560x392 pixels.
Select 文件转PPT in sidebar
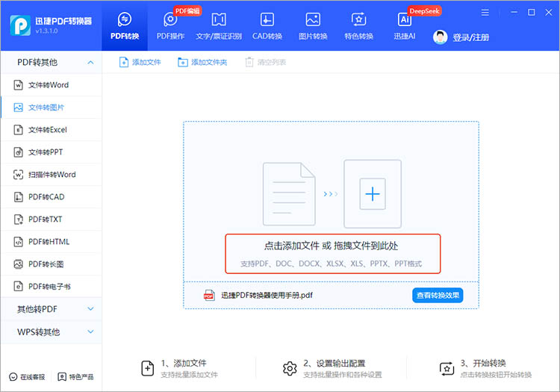tap(51, 152)
